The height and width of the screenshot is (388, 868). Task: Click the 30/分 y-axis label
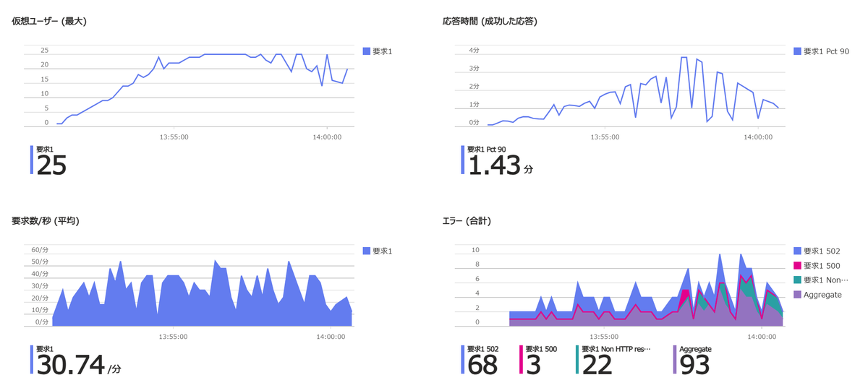click(x=39, y=285)
